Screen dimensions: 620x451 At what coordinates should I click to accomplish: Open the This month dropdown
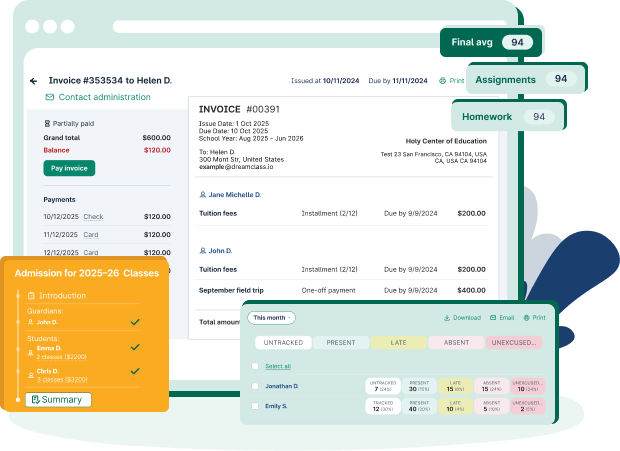pos(271,318)
